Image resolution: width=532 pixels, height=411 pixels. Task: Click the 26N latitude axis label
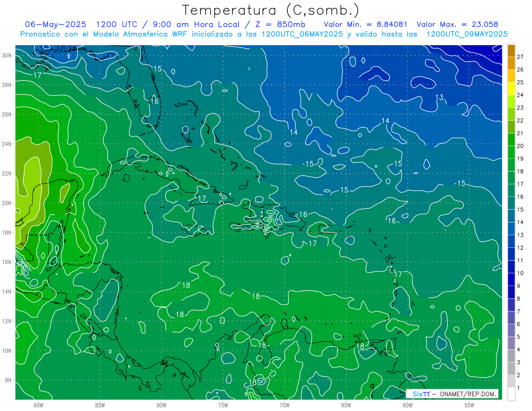[x=7, y=114]
